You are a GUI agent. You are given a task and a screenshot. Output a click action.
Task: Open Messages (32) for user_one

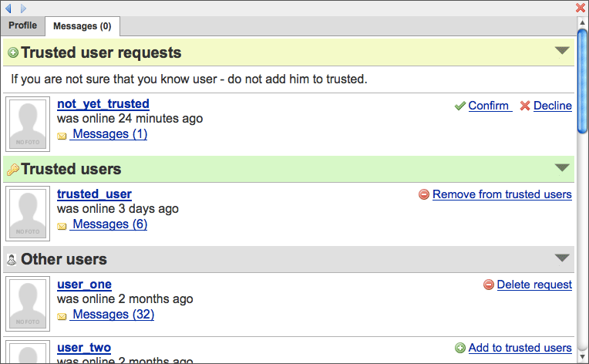113,315
